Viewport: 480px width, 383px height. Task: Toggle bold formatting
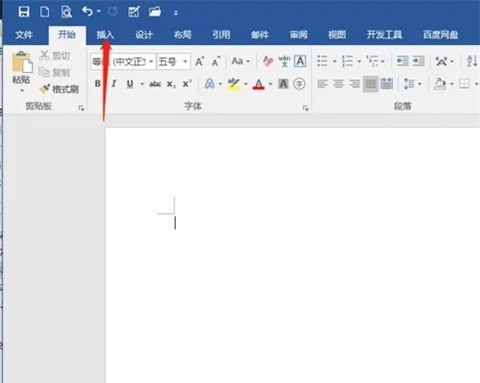coord(97,84)
